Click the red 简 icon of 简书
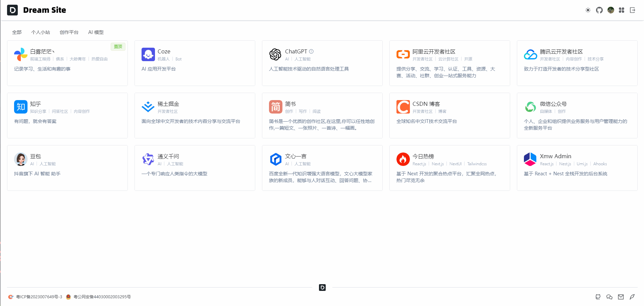Viewport: 644px width, 306px height. (x=276, y=107)
